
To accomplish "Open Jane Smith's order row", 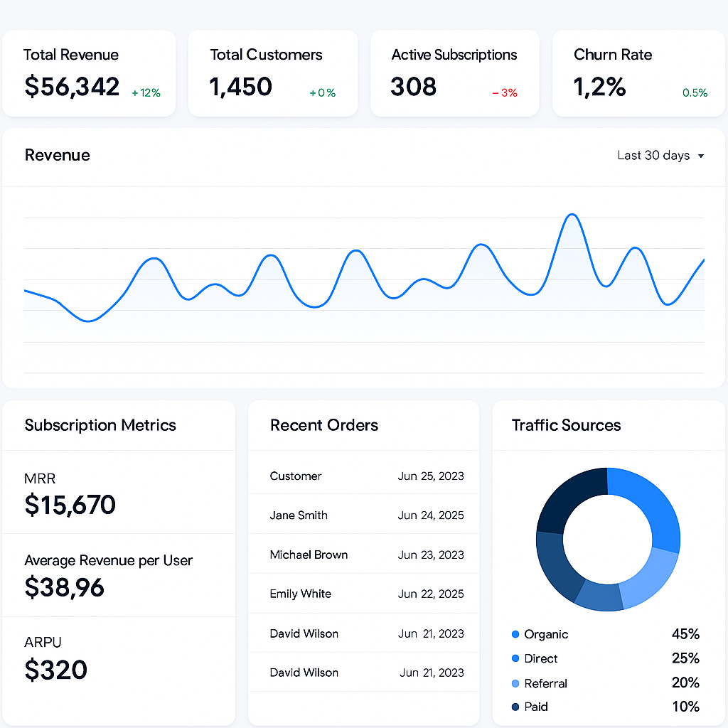I will (x=364, y=515).
